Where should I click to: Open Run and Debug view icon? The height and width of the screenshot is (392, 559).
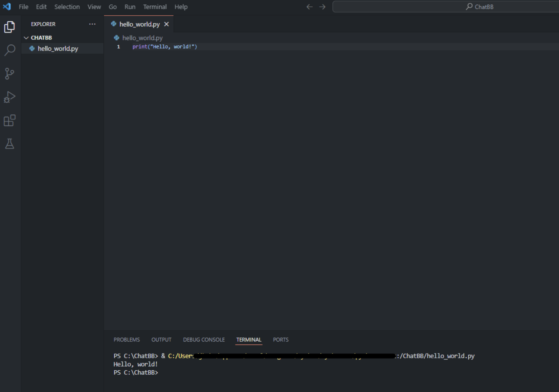click(9, 97)
